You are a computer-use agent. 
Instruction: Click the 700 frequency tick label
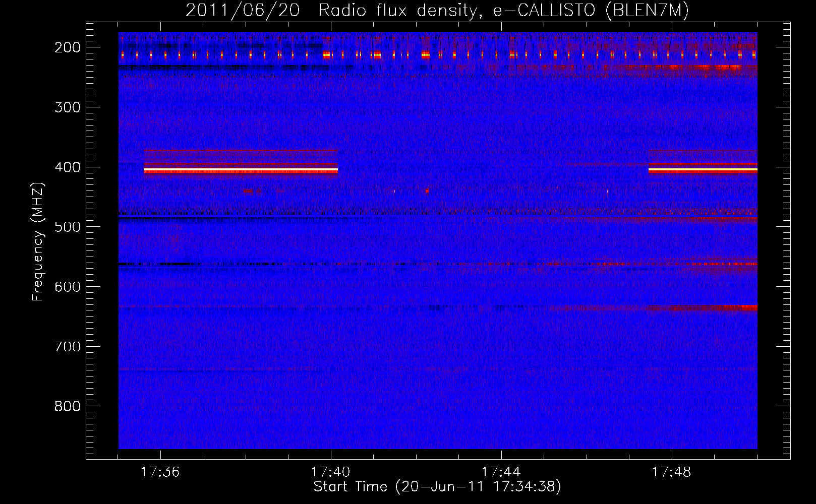click(x=68, y=347)
